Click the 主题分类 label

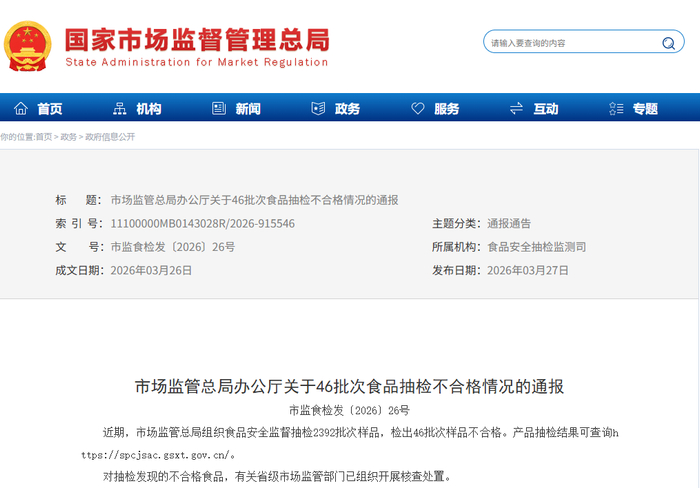click(x=456, y=223)
